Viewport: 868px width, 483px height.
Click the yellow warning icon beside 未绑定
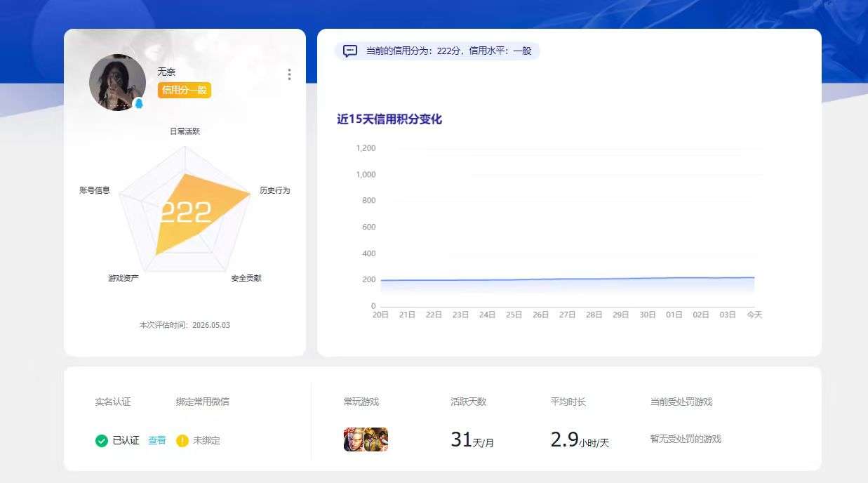(x=182, y=440)
